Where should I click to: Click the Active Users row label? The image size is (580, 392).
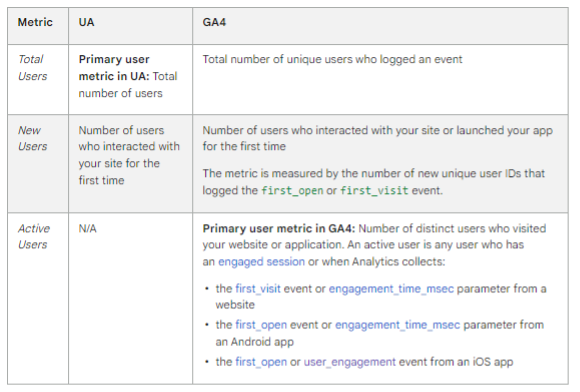point(33,236)
